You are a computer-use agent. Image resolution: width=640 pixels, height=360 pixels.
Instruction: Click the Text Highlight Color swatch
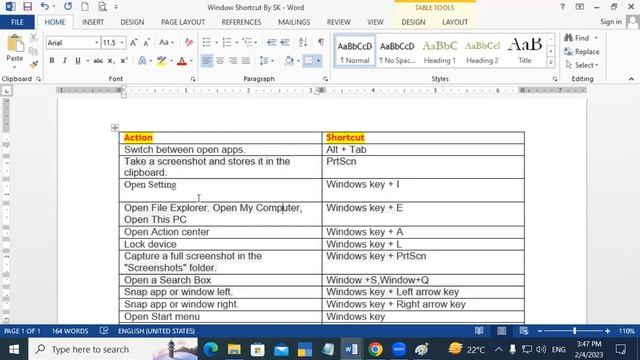click(162, 61)
